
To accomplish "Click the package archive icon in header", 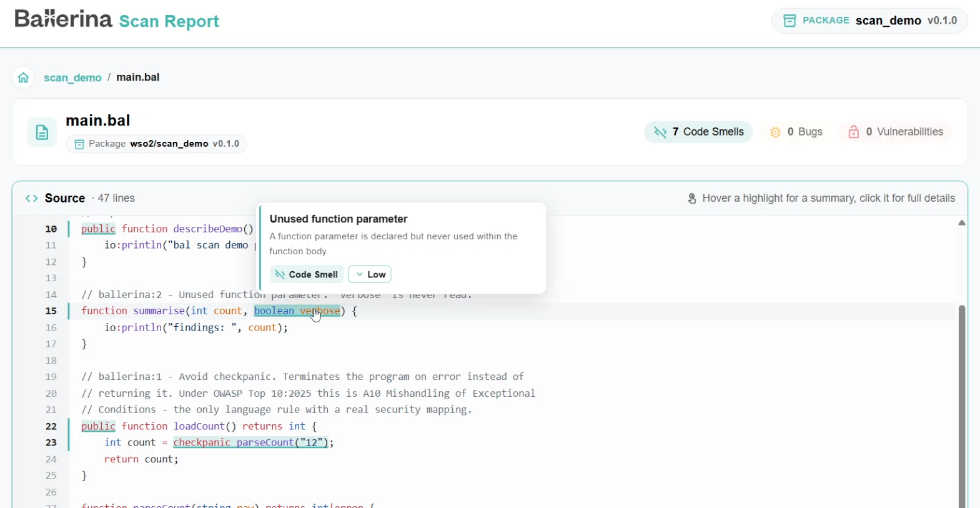I will click(789, 21).
